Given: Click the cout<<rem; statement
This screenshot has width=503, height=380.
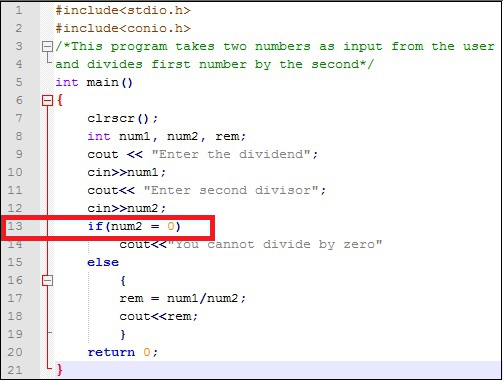Looking at the screenshot, I should pos(159,316).
